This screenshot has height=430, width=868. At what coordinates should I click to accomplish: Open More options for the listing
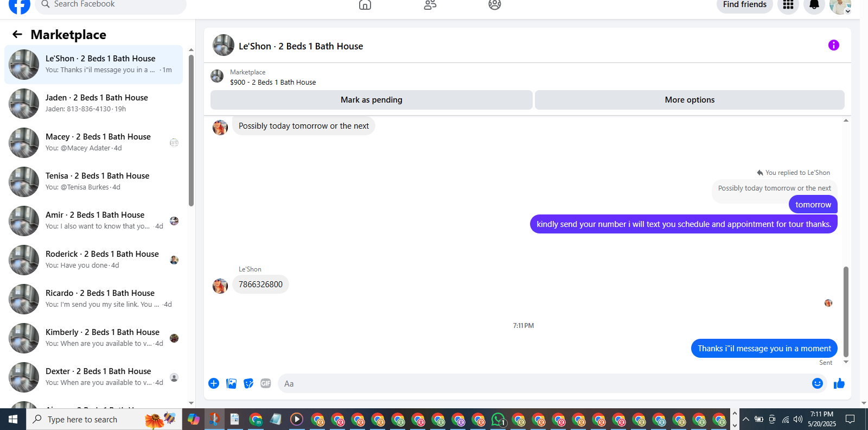(690, 100)
